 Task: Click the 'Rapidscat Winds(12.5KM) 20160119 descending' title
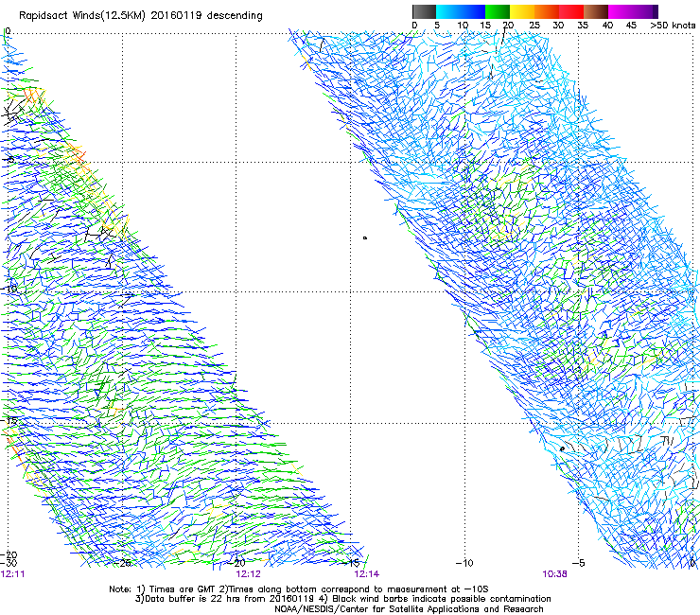pyautogui.click(x=141, y=16)
